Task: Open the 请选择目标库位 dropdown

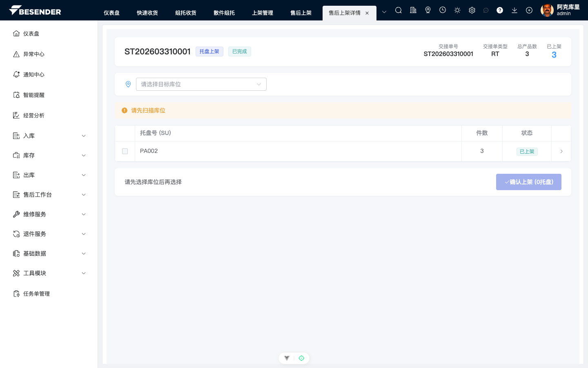Action: coord(201,84)
